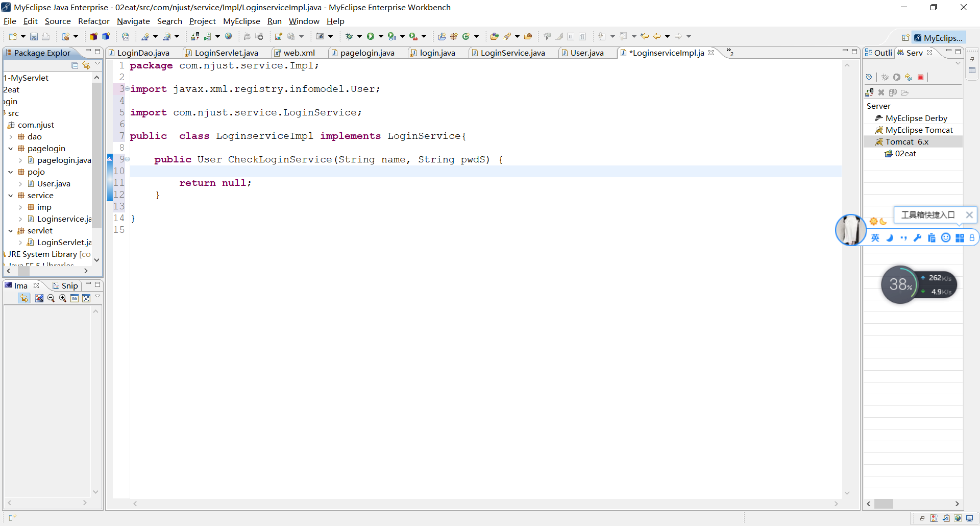Select User.java in Package Explorer
The height and width of the screenshot is (526, 980).
(x=54, y=184)
